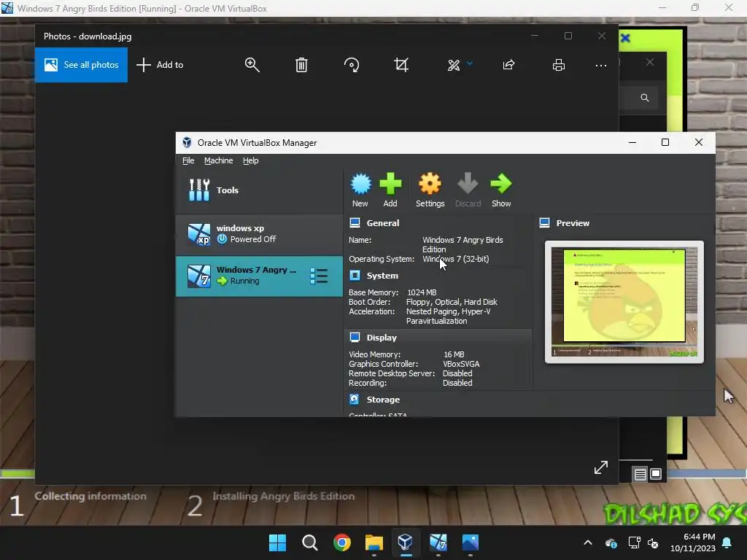
Task: Open the machine tools list menu icon
Action: point(319,276)
